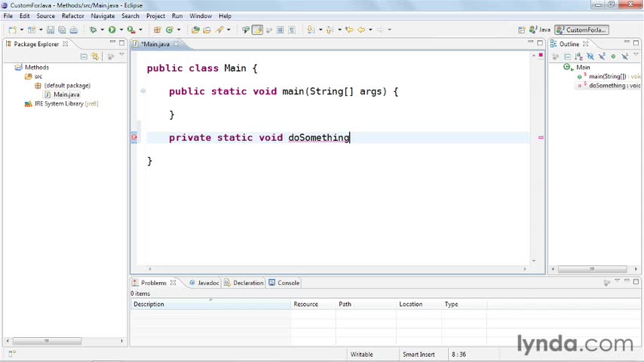This screenshot has height=362, width=644.
Task: Open Package Explorer view menu triangle
Action: pyautogui.click(x=121, y=54)
